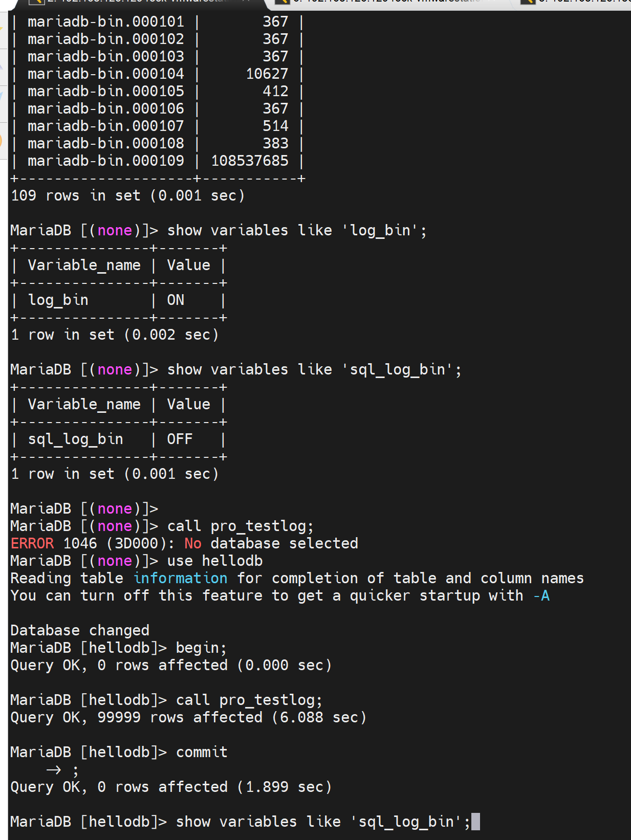The height and width of the screenshot is (840, 631).
Task: Click the cyan '-A' option text
Action: (x=541, y=595)
